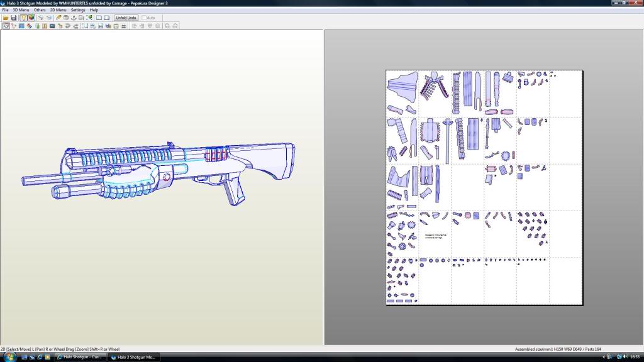The width and height of the screenshot is (644, 362).
Task: Click the blue rectangle icon in second toolbar
Action: tap(21, 26)
